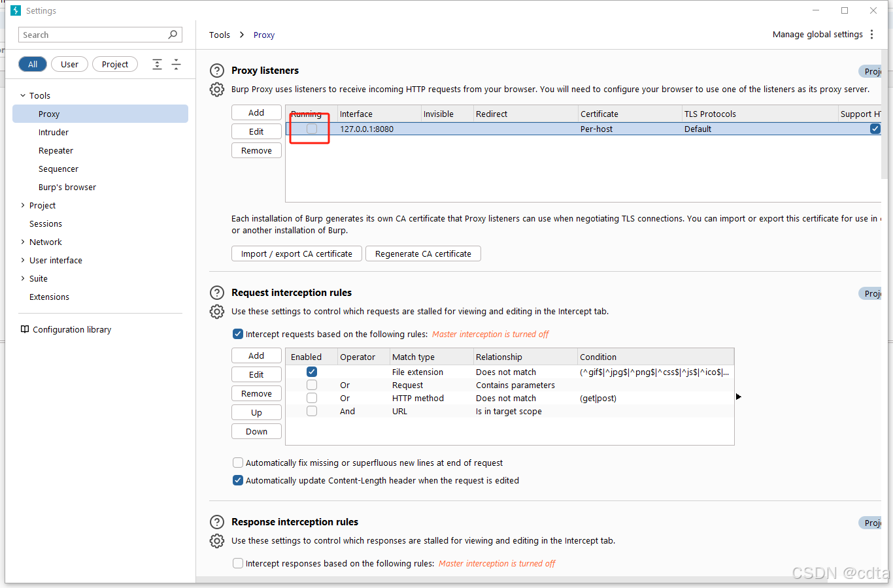Open Burp's browser settings
This screenshot has width=893, height=588.
pos(67,187)
